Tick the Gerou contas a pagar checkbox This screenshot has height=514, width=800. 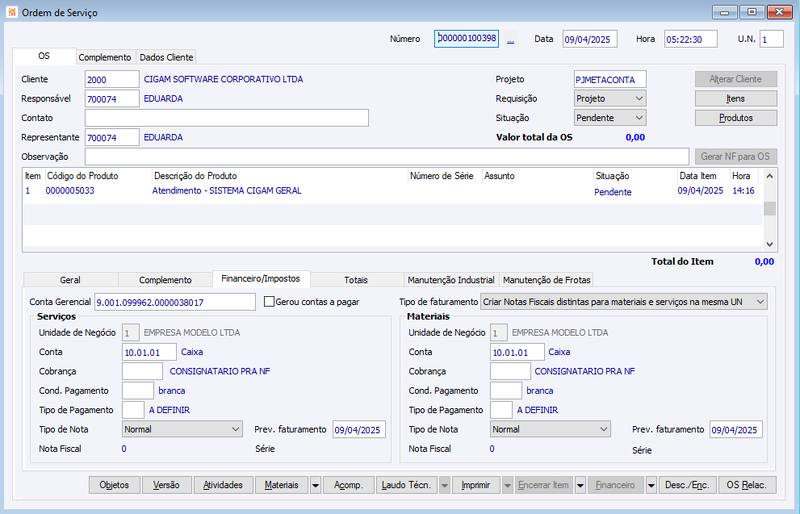click(269, 302)
